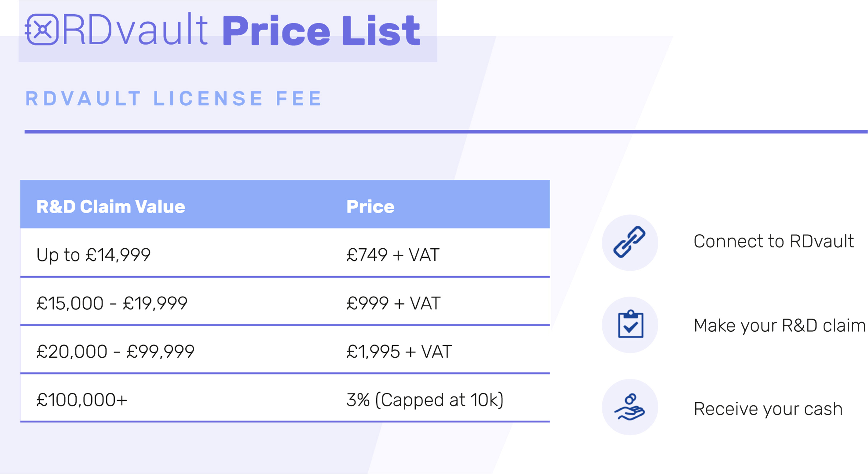Click the RDVAULT LICENSE FEE heading
Image resolution: width=868 pixels, height=474 pixels.
(x=174, y=98)
